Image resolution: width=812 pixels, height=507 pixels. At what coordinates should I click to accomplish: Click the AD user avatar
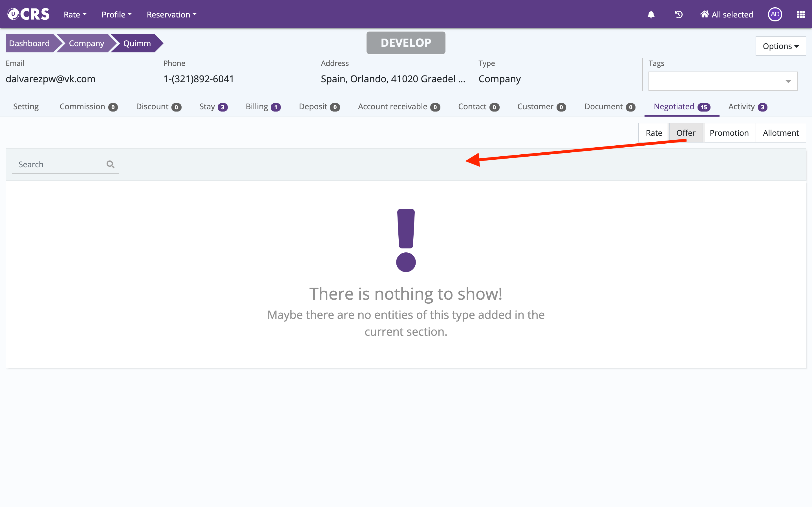[x=775, y=14]
